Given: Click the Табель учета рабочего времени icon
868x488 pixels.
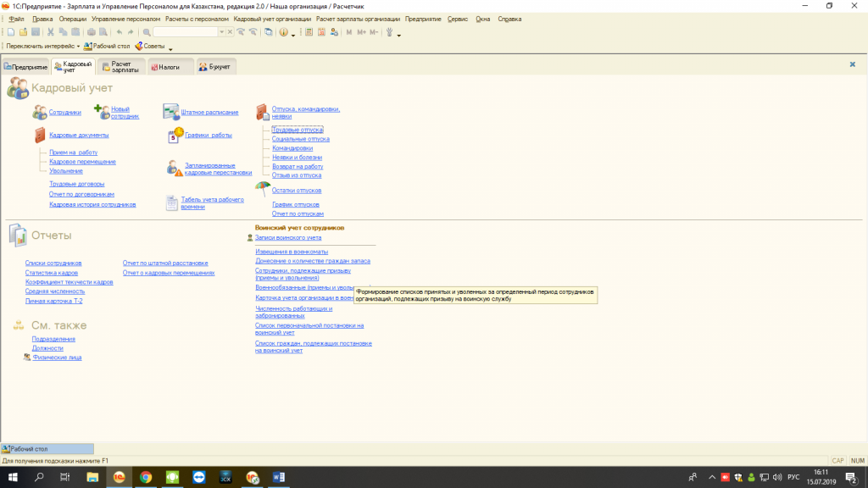Looking at the screenshot, I should 171,202.
